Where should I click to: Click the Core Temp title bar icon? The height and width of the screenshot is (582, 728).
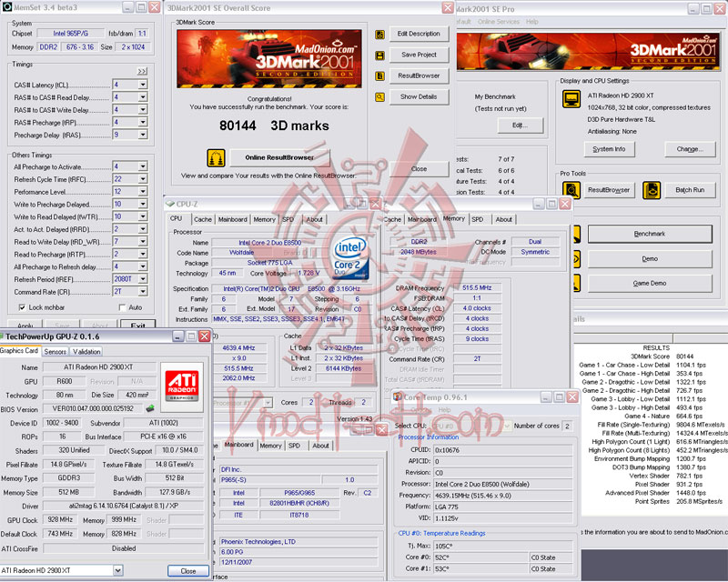point(398,396)
